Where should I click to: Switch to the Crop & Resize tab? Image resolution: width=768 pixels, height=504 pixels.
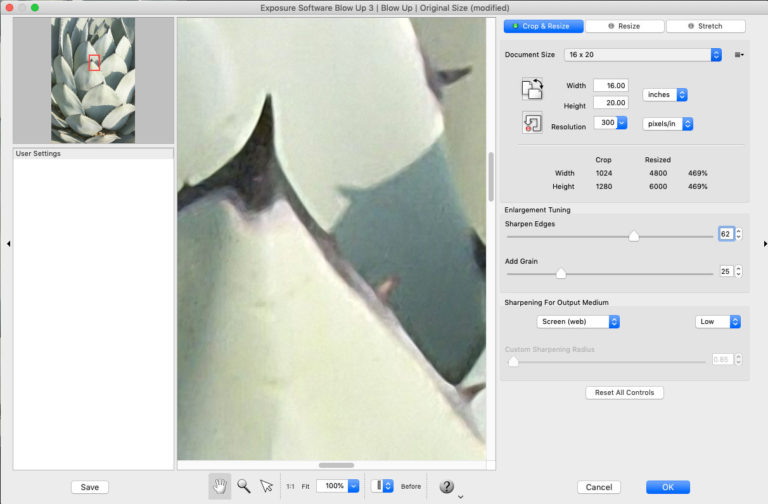tap(543, 26)
